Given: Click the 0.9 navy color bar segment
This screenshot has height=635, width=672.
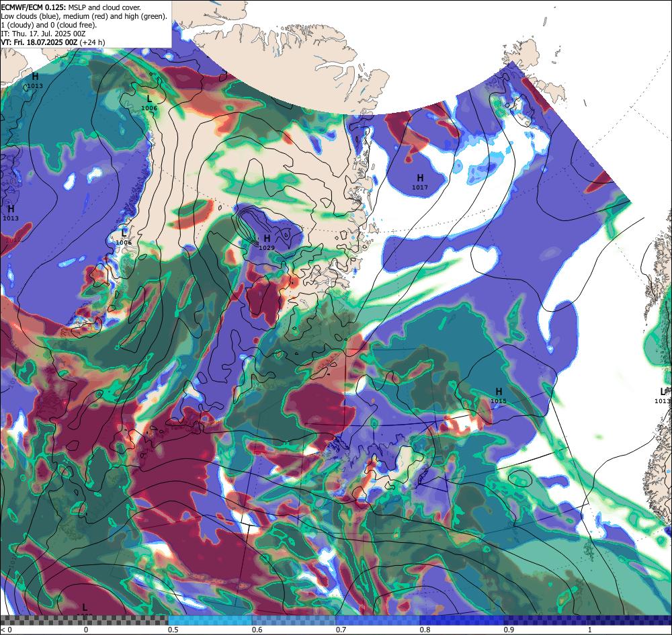Looking at the screenshot, I should coord(546,620).
